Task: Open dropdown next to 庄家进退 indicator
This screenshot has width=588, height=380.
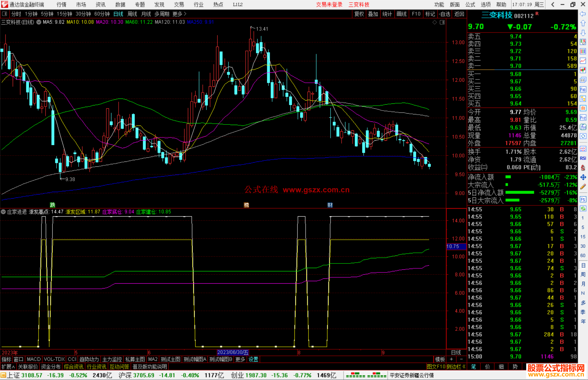Action: [3, 212]
